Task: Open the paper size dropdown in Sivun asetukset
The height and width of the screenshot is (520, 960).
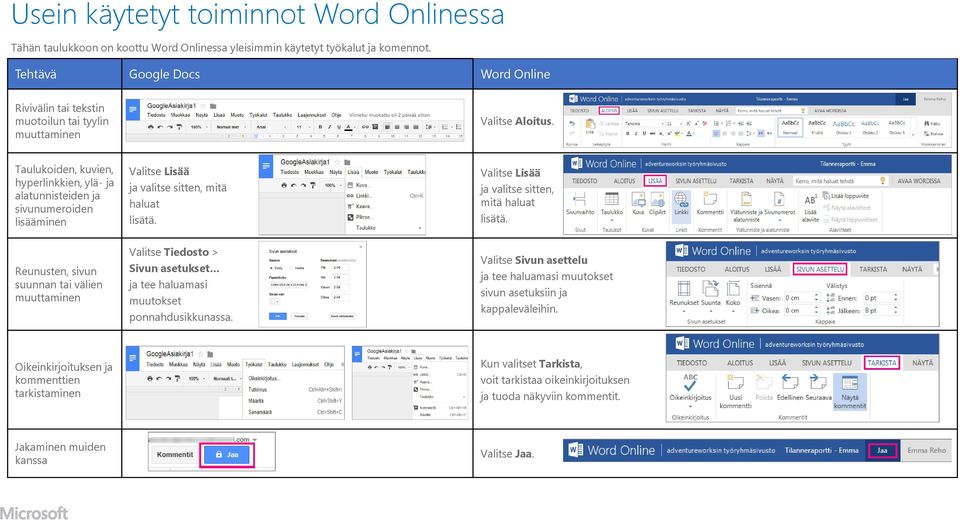Action: tap(291, 285)
